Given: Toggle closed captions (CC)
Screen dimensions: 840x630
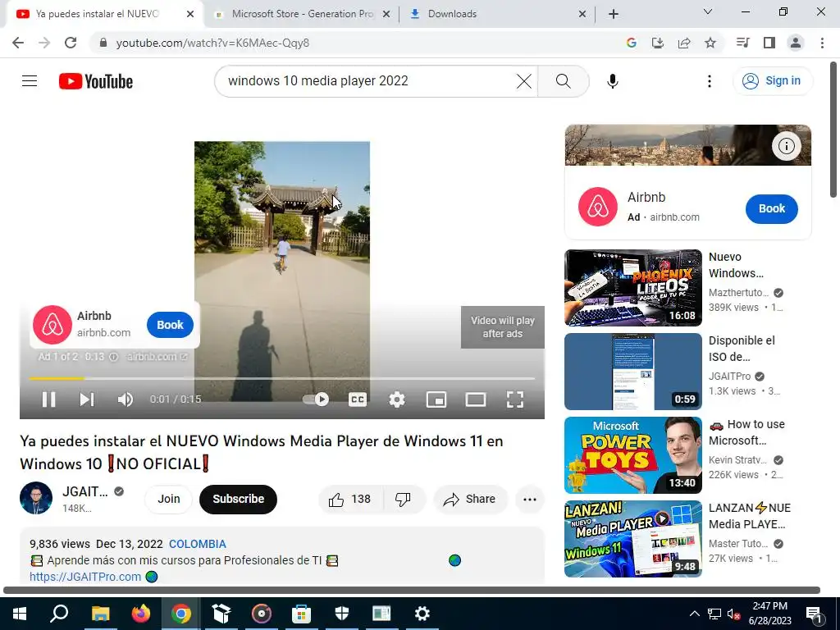Looking at the screenshot, I should [358, 399].
